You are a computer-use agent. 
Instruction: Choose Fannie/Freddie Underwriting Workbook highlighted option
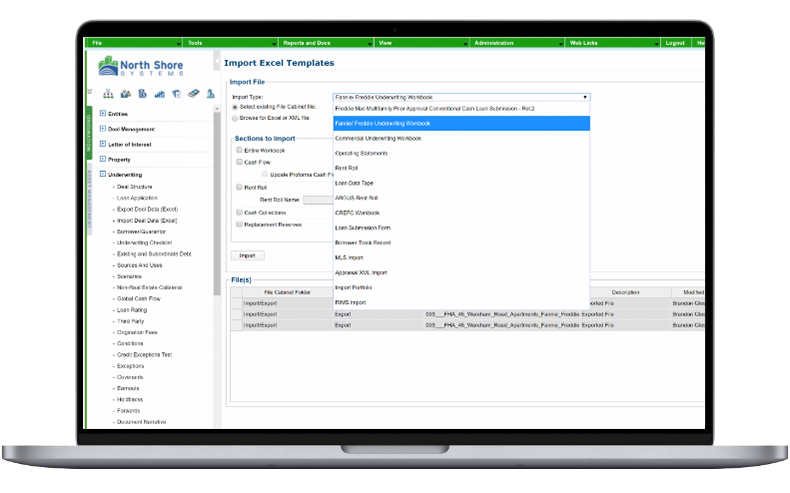tap(462, 123)
